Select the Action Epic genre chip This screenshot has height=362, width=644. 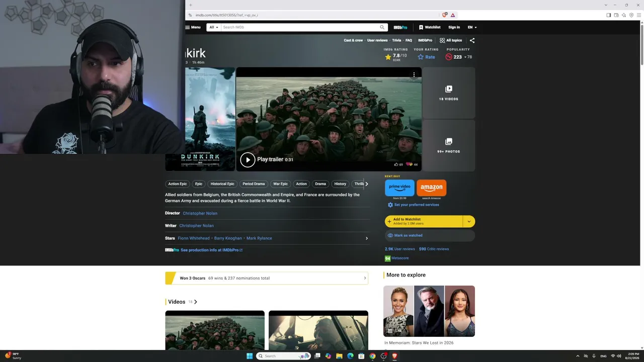pos(177,184)
